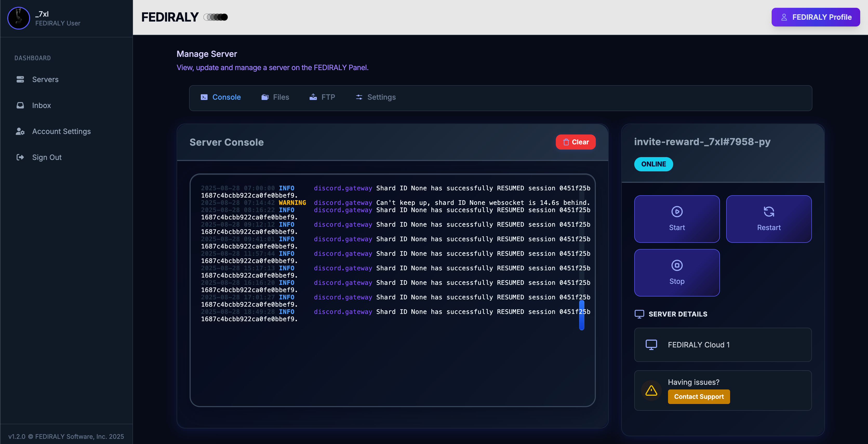This screenshot has height=444, width=868.
Task: Click the _7xl user avatar
Action: click(x=18, y=18)
